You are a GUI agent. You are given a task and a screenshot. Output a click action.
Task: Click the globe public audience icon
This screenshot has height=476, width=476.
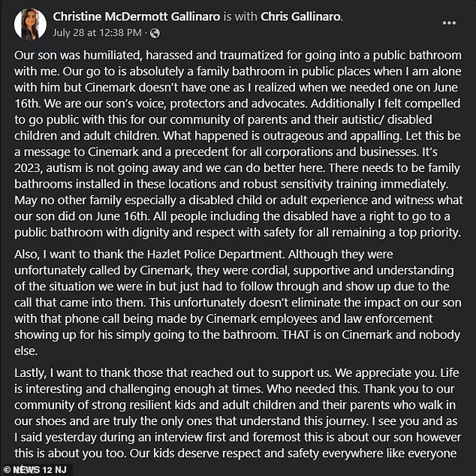click(x=155, y=33)
